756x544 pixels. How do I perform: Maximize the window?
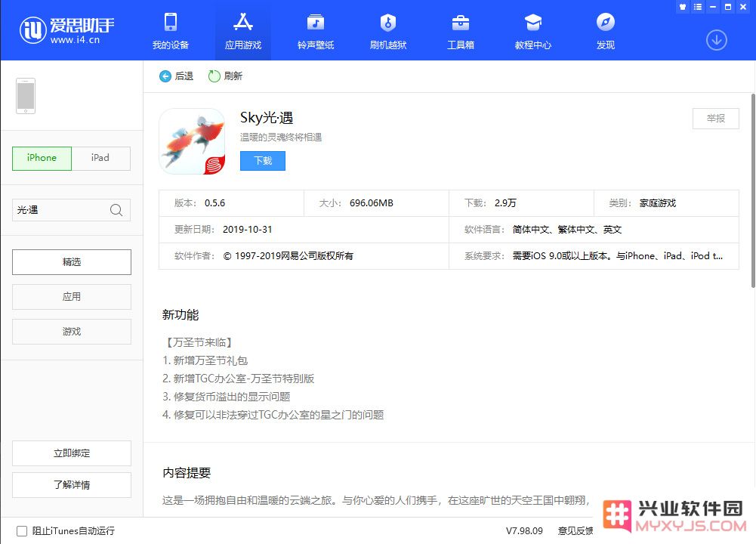pyautogui.click(x=728, y=7)
